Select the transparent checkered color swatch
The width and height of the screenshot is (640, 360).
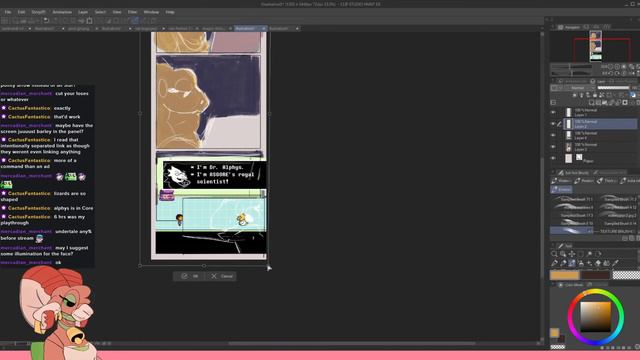627,275
